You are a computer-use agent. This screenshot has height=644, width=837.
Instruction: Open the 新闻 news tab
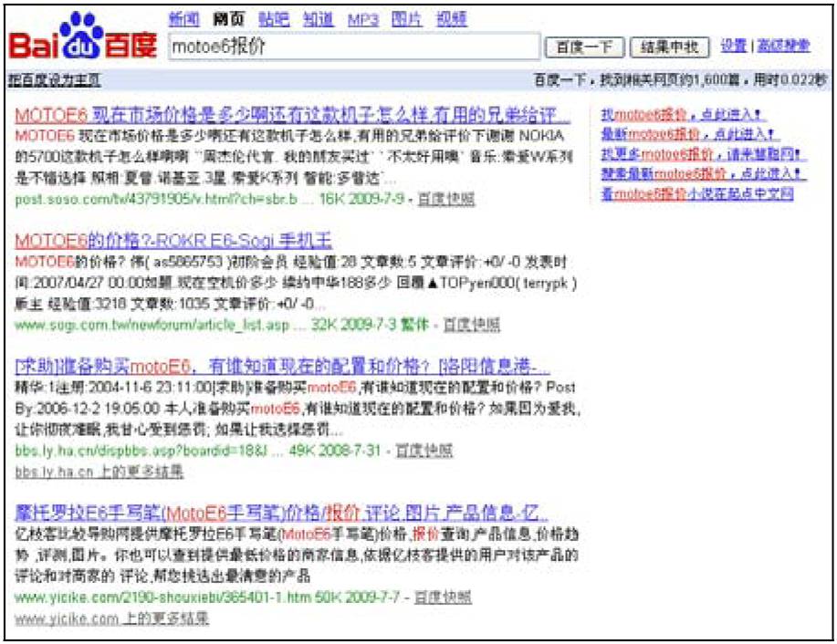[x=184, y=20]
